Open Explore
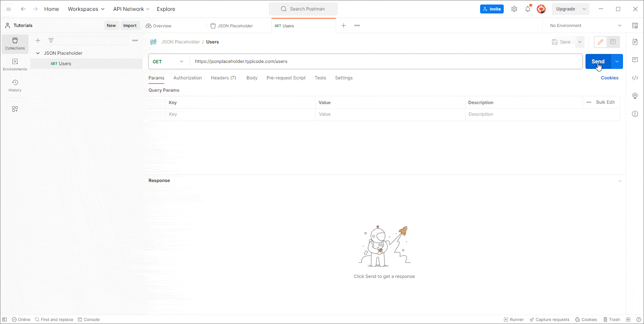This screenshot has height=324, width=644. click(x=166, y=9)
